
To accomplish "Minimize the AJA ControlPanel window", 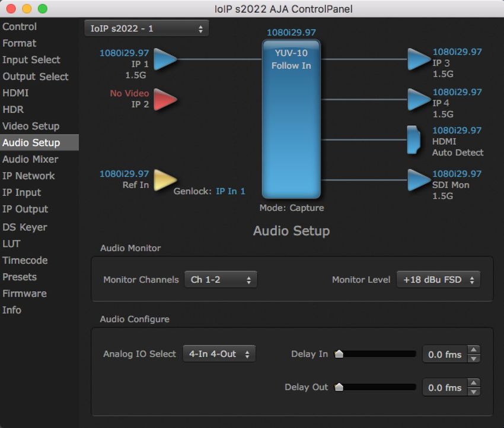I will [27, 9].
